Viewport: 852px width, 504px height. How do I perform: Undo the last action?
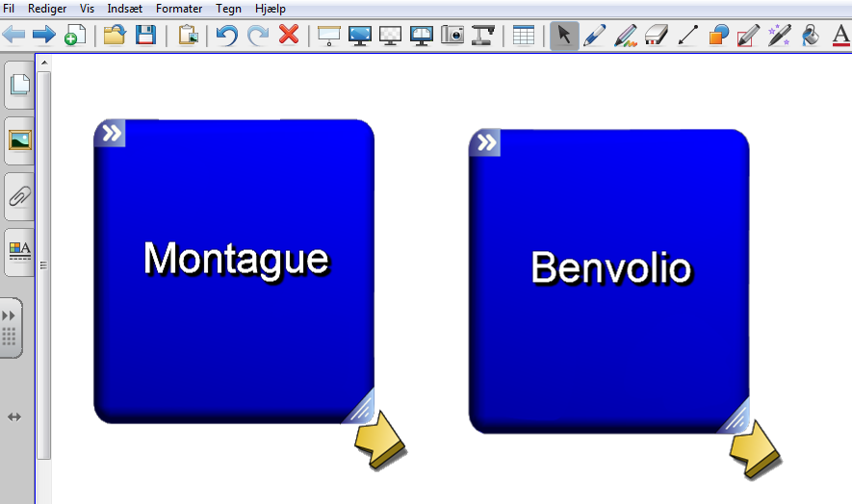click(x=227, y=36)
